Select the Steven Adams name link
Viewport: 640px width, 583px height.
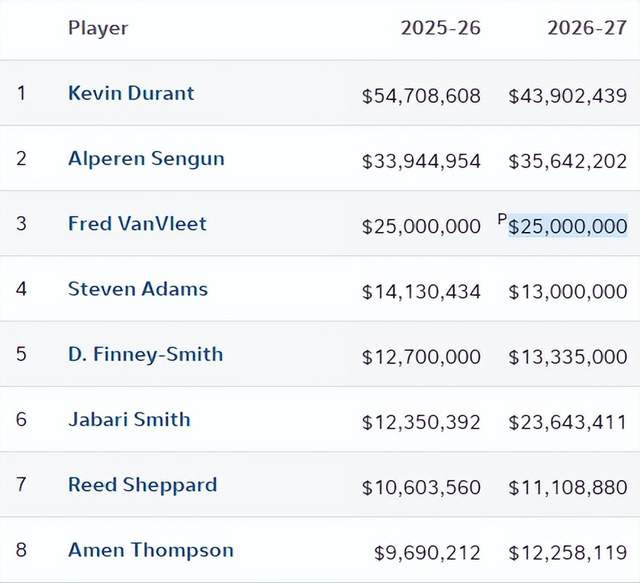[x=138, y=290]
